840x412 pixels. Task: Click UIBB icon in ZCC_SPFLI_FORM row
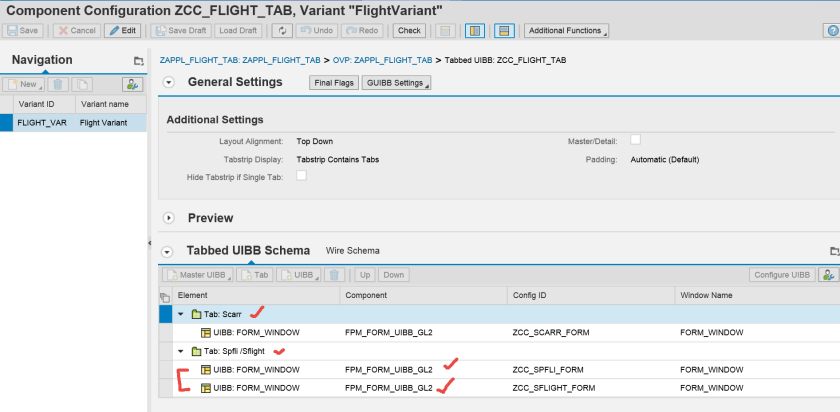pyautogui.click(x=206, y=370)
